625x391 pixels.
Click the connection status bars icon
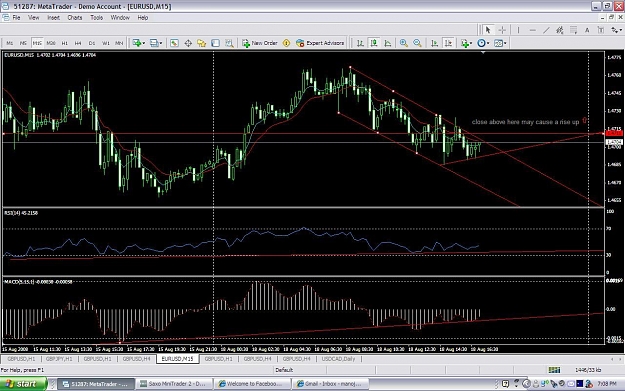coord(554,370)
